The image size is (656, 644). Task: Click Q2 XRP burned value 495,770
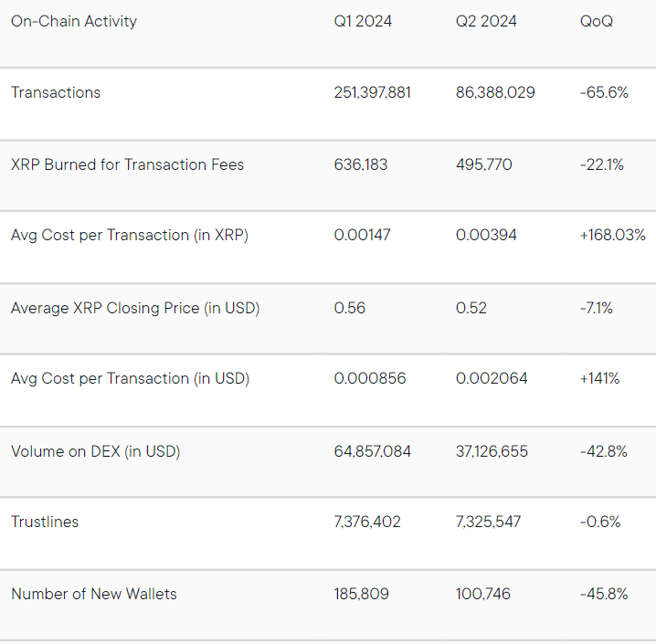484,164
